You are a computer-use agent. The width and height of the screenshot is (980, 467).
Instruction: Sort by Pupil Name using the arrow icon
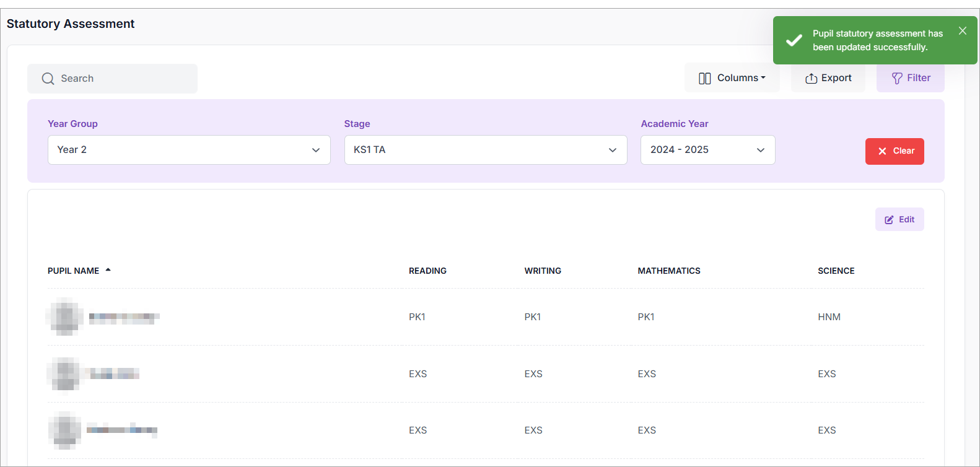click(108, 270)
